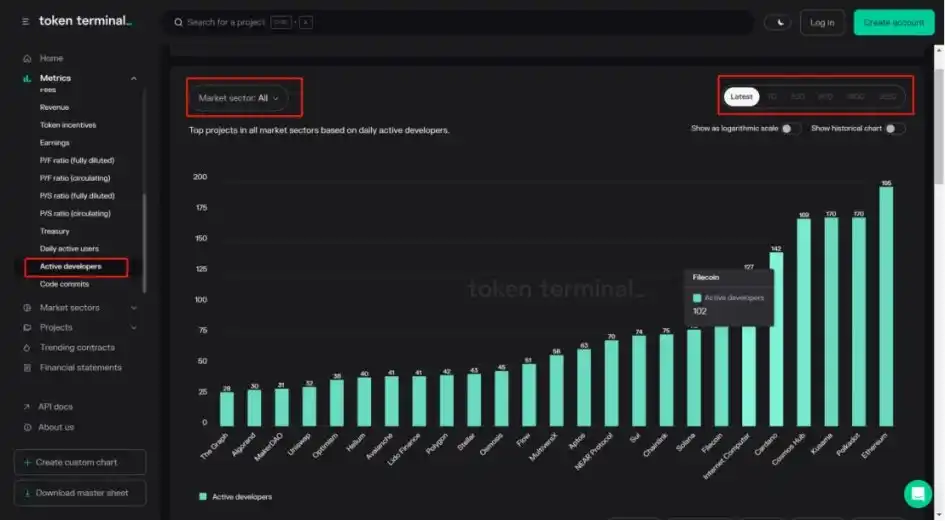945x521 pixels.
Task: Select Active developers in the sidebar
Action: click(x=71, y=267)
